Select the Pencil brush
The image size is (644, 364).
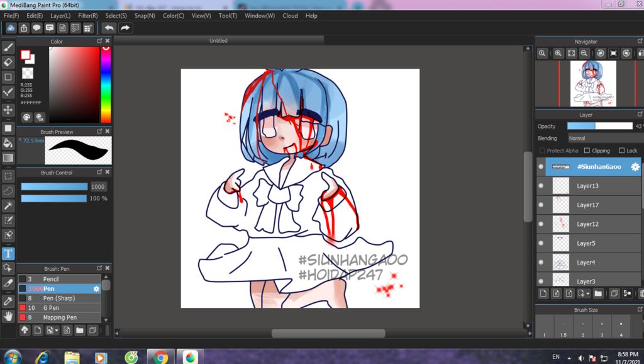(x=59, y=279)
